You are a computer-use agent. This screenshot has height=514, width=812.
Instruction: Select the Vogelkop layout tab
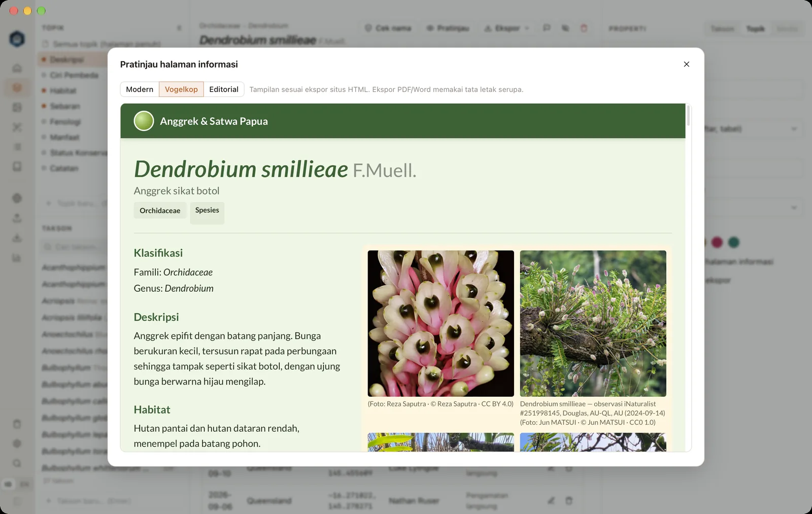point(181,89)
